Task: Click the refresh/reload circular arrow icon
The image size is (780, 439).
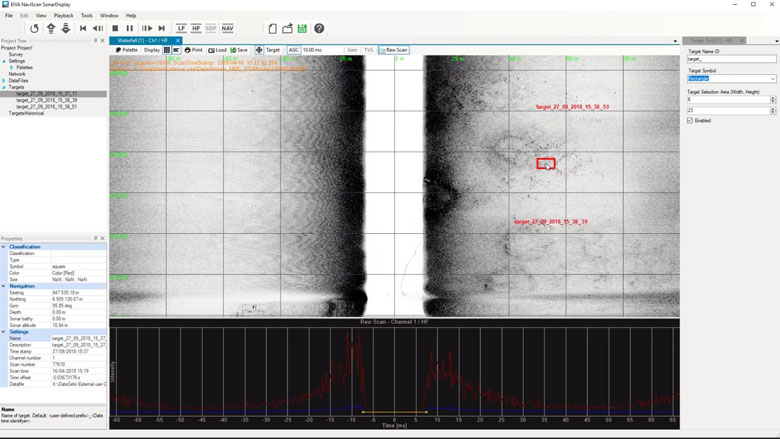Action: pos(34,29)
